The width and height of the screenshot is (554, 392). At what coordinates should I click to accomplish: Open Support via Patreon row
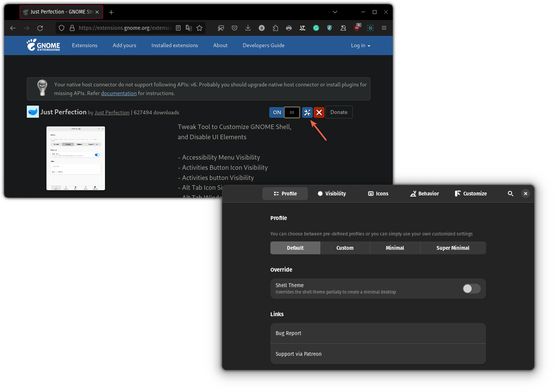[x=378, y=354]
